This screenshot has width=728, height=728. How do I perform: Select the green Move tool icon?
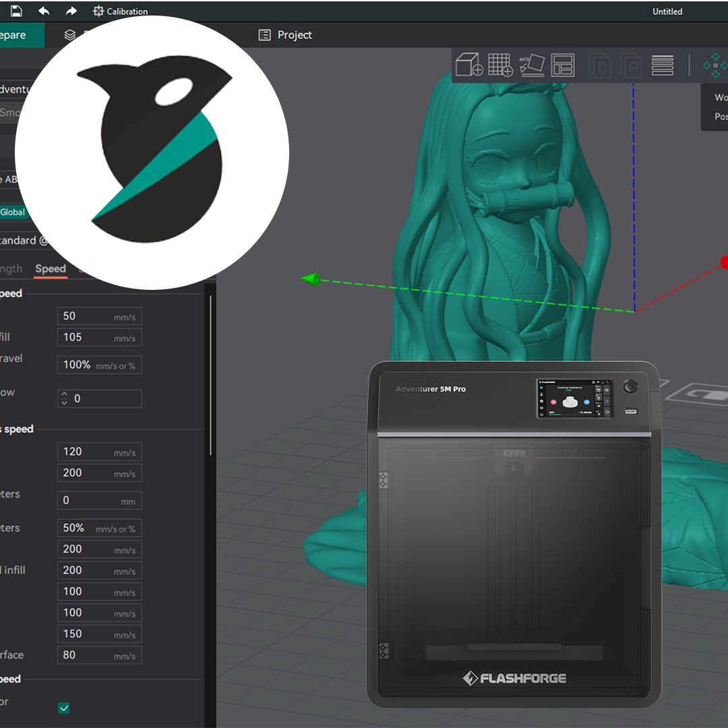pos(715,65)
